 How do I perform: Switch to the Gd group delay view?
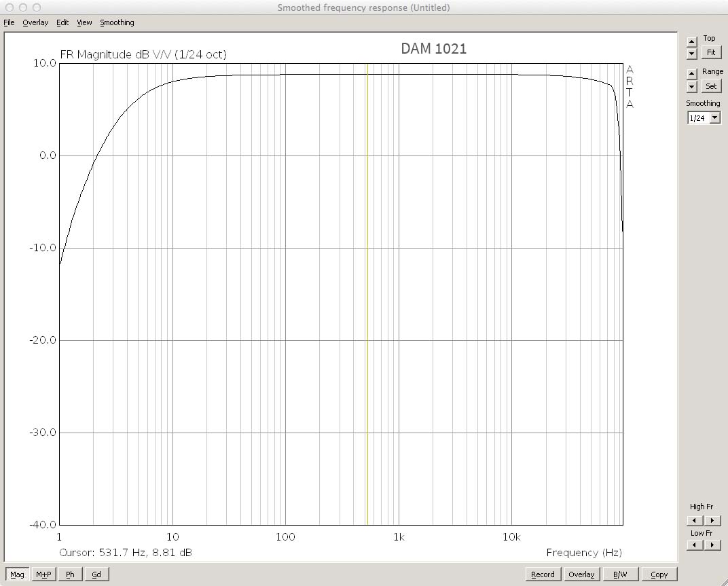(96, 574)
